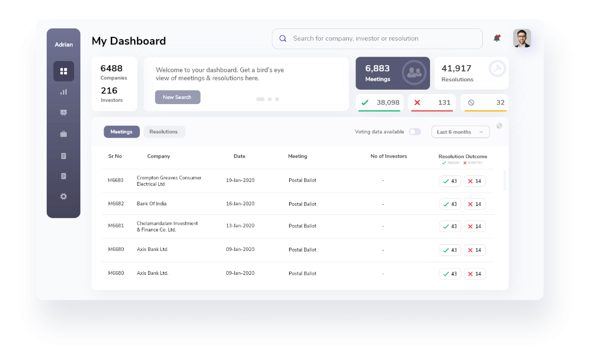Click the third dot of welcome carousel
This screenshot has height=364, width=591.
tap(277, 99)
